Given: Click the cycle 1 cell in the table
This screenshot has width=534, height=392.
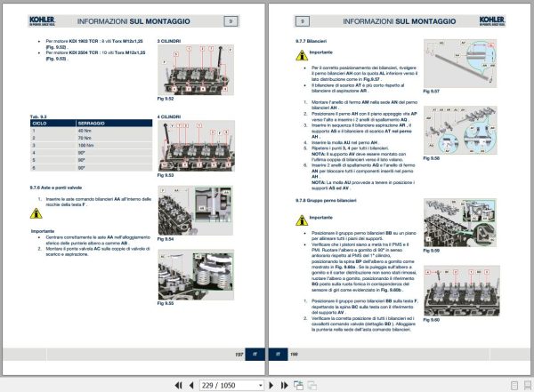Looking at the screenshot, I should point(53,131).
